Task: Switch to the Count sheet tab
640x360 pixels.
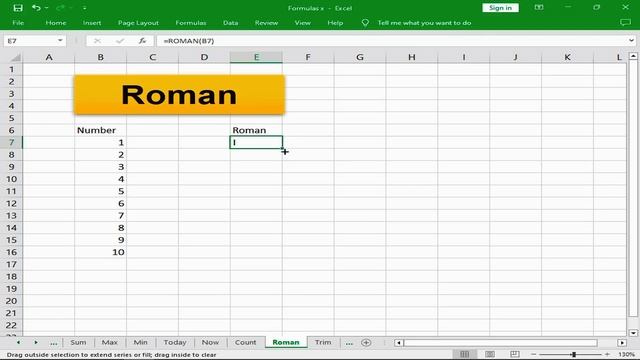Action: coord(245,342)
